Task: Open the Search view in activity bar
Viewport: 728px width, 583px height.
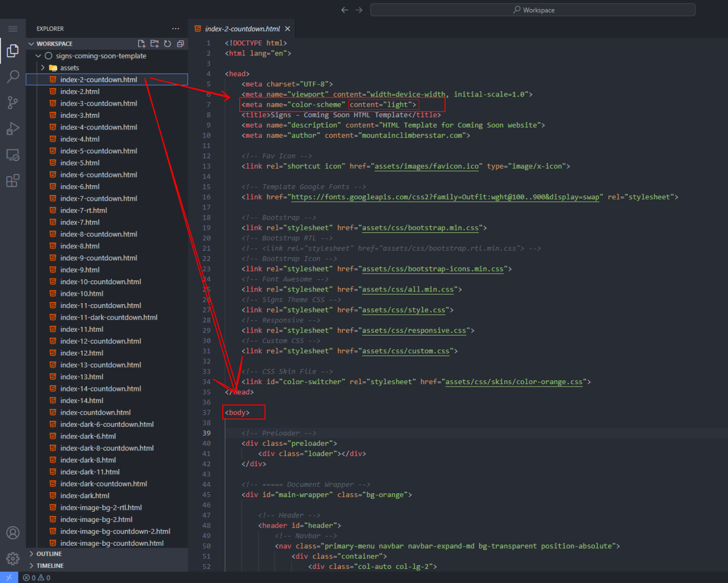Action: [x=13, y=76]
